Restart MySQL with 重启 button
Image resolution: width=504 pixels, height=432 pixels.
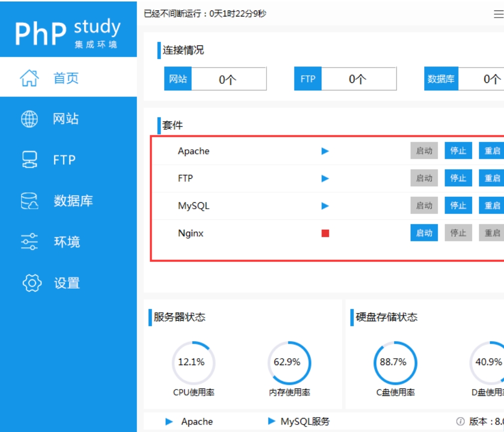coord(492,205)
